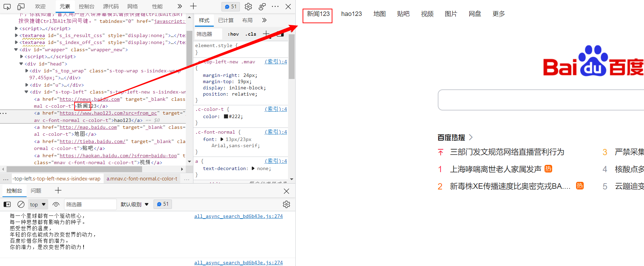Image resolution: width=644 pixels, height=266 pixels.
Task: Clear the console with the circle-slash icon
Action: (21, 204)
